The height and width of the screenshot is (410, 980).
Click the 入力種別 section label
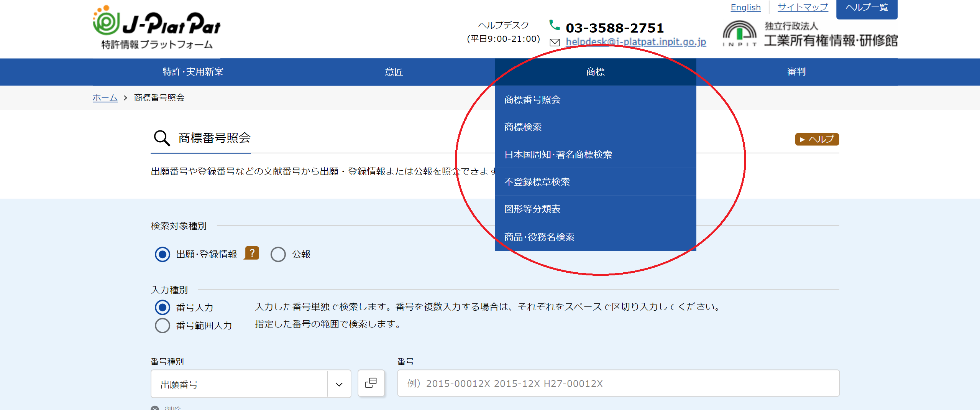coord(169,290)
